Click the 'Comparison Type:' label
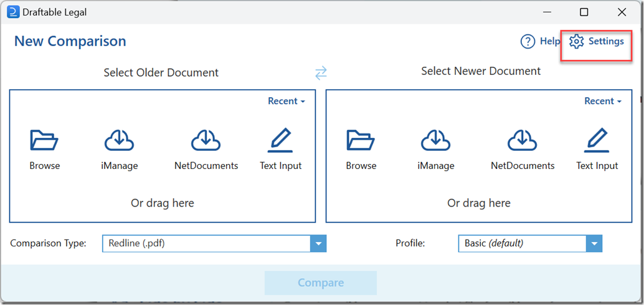Viewport: 644px width, 305px height. pyautogui.click(x=49, y=243)
